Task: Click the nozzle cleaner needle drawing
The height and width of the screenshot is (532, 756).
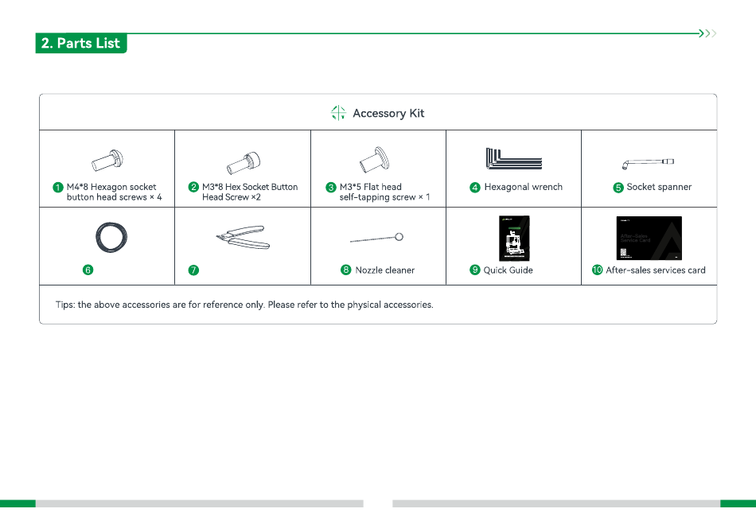Action: click(x=376, y=238)
